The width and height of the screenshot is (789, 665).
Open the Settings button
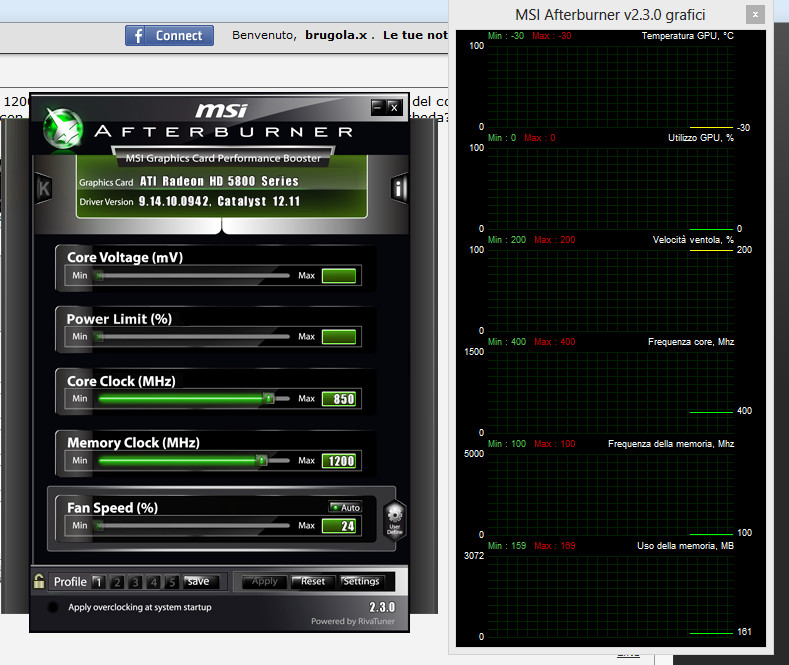[x=361, y=581]
